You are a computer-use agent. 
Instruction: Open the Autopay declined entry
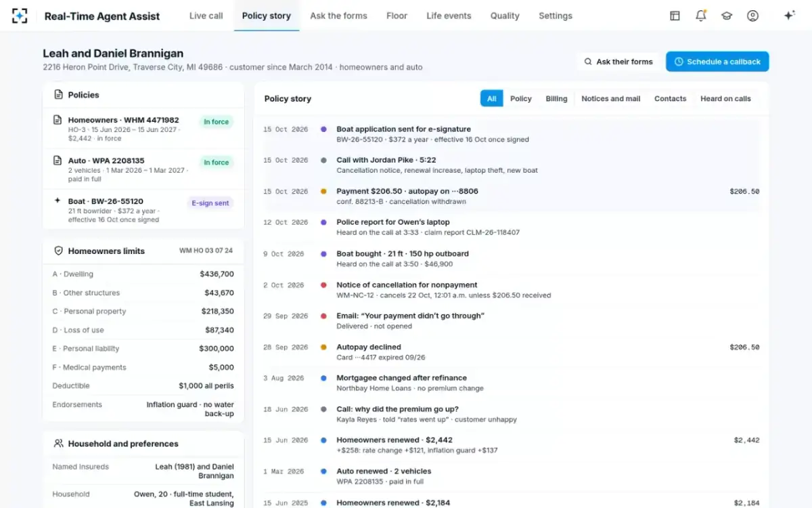click(x=511, y=352)
